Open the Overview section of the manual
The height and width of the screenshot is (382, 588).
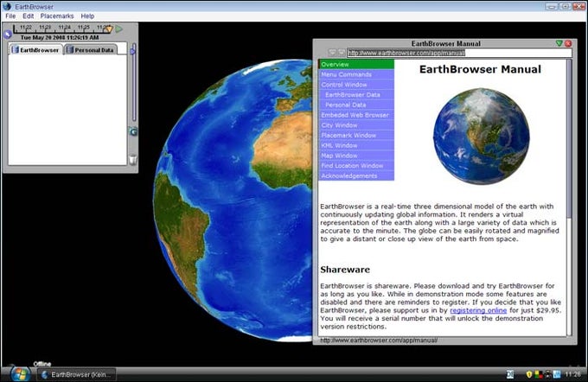pos(356,65)
